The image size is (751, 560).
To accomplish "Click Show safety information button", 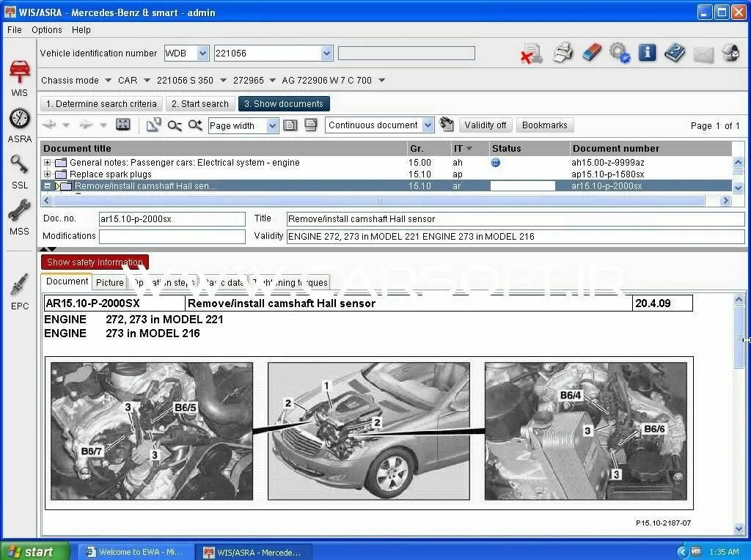I will click(95, 262).
